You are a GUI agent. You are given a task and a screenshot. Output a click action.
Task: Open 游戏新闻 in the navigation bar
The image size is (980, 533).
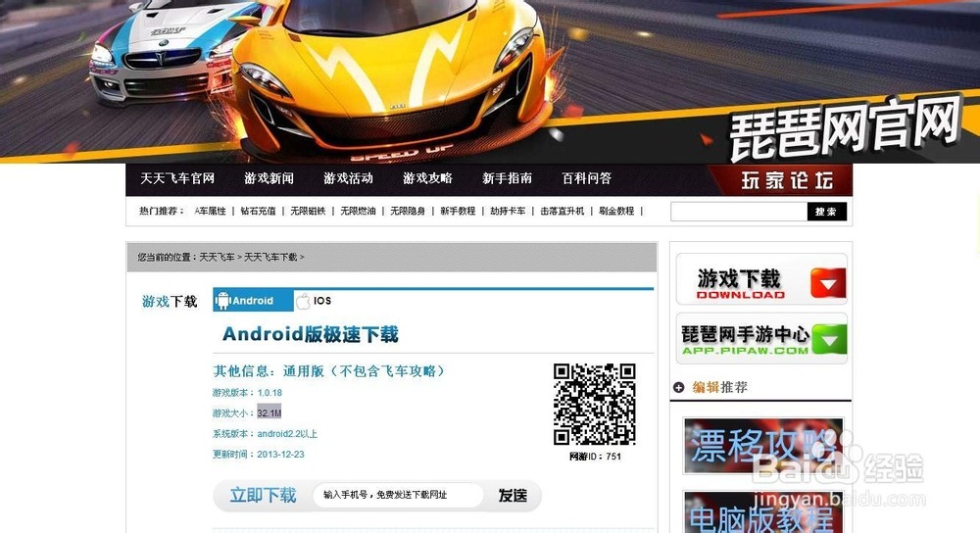(x=269, y=178)
